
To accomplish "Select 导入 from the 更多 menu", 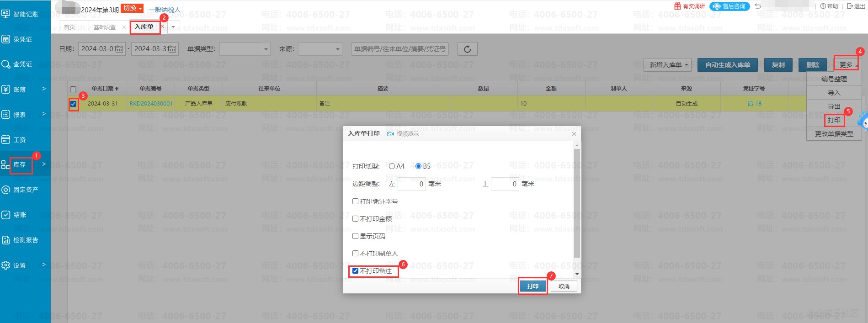I will [834, 93].
